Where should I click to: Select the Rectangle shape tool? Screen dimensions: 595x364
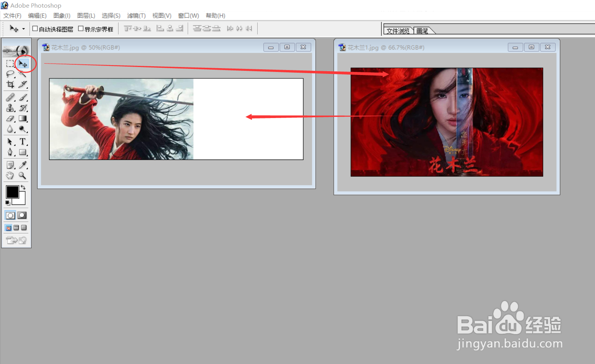23,152
